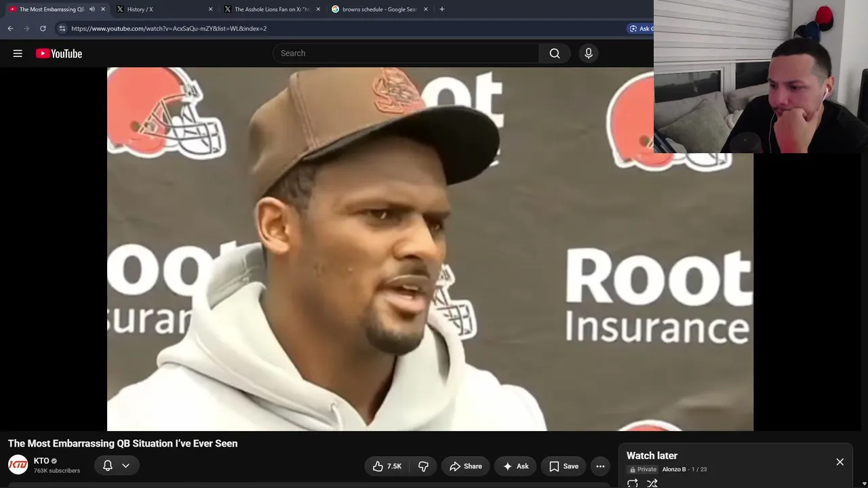Image resolution: width=868 pixels, height=488 pixels.
Task: Focus the YouTube search box
Action: click(x=406, y=54)
